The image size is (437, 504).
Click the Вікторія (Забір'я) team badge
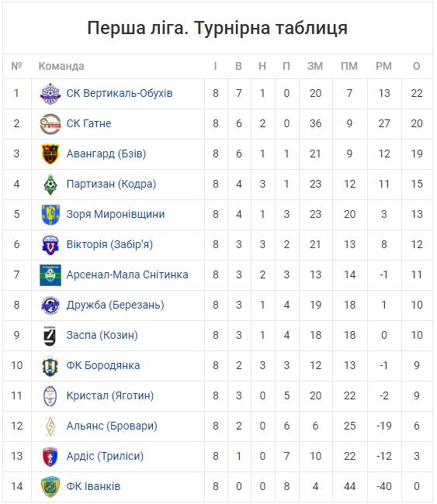point(50,244)
